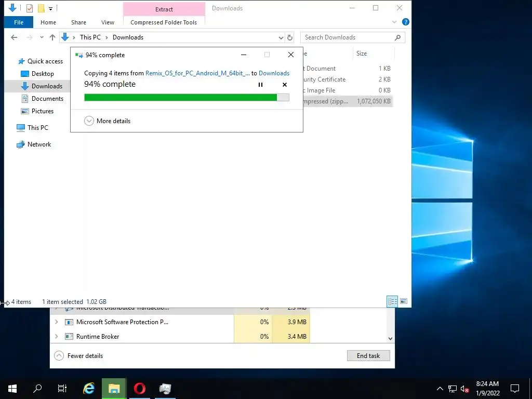Open the clock showing 8:24 AM
This screenshot has height=399, width=532.
click(487, 389)
